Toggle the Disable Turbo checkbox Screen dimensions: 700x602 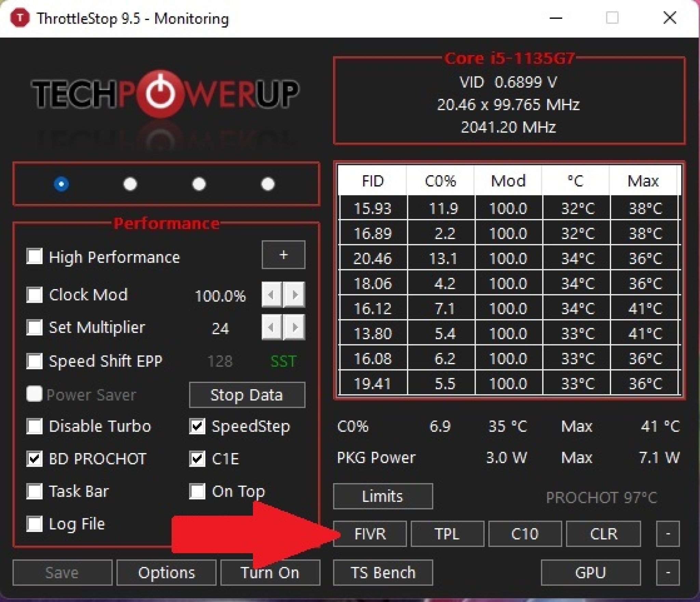35,426
